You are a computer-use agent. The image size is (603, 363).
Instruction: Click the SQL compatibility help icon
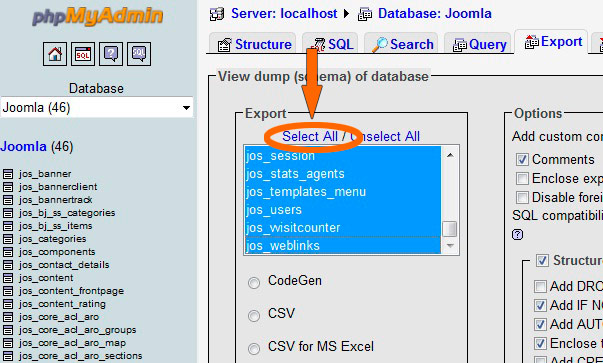(518, 234)
